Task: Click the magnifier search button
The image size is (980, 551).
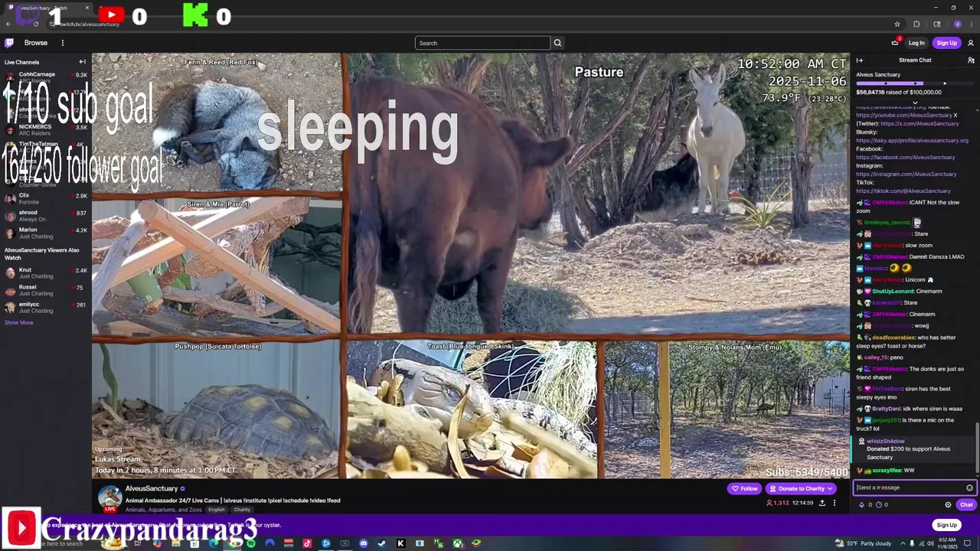Action: (557, 43)
